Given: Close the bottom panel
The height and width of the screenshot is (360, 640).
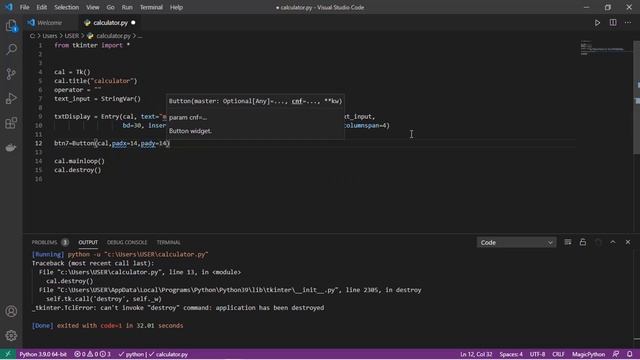Looking at the screenshot, I should [628, 242].
